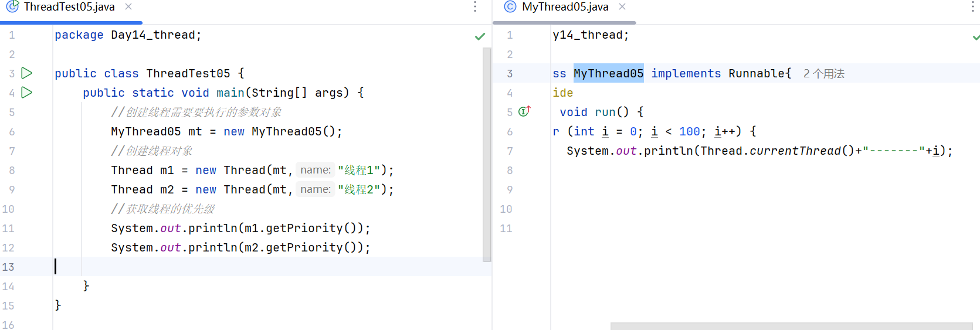Open tab options menu for right editor
Image resolution: width=980 pixels, height=330 pixels.
coord(973,6)
